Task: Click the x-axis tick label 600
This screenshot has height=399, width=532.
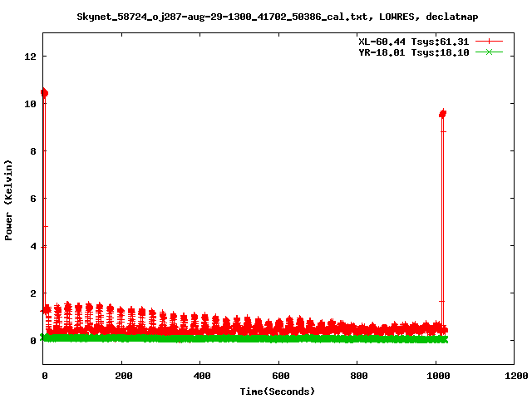Action: pos(281,376)
